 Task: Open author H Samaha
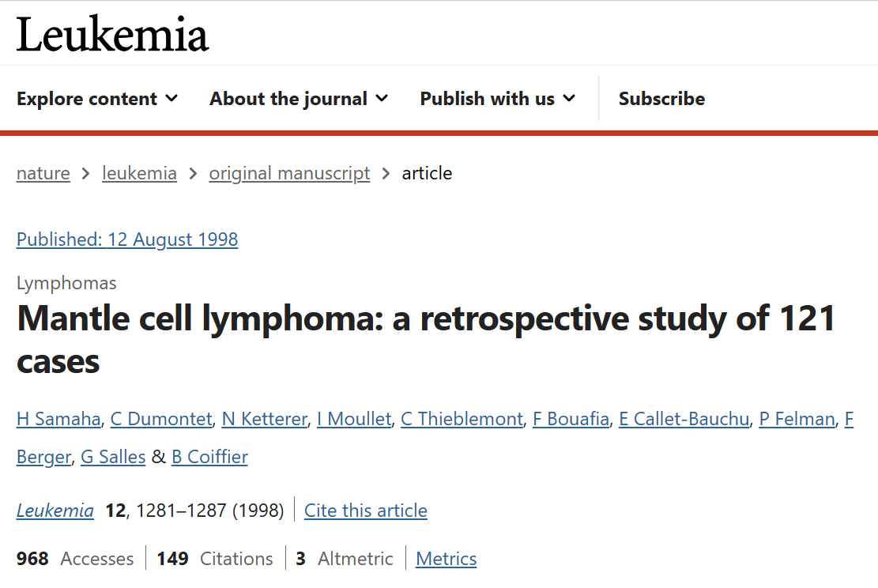pos(58,418)
